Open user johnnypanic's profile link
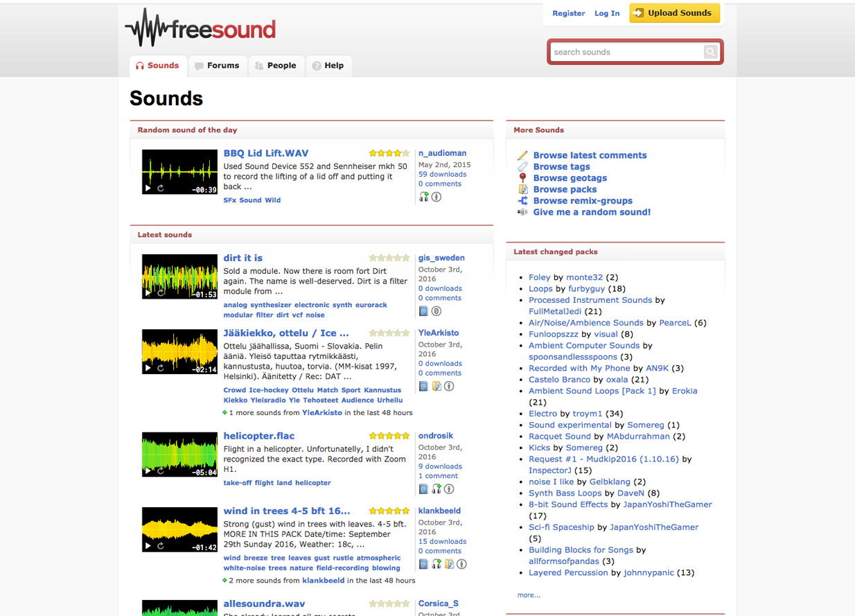Viewport: 855px width, 616px height. [x=649, y=572]
